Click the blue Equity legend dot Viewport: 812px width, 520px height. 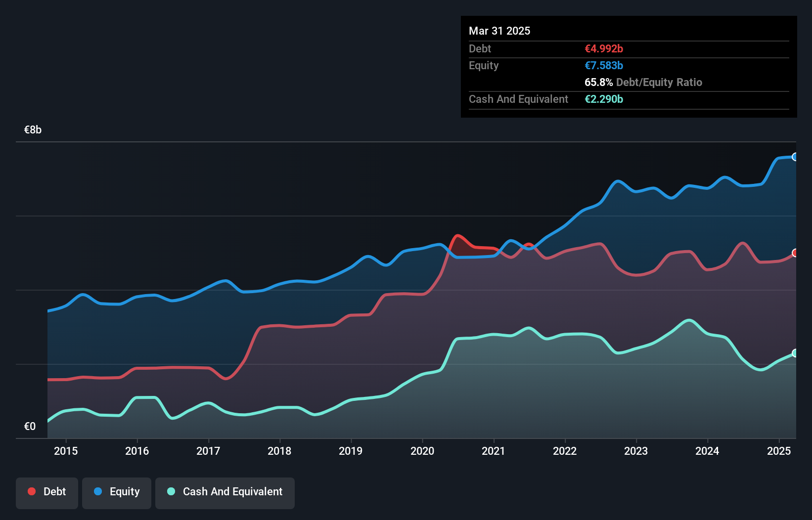98,491
